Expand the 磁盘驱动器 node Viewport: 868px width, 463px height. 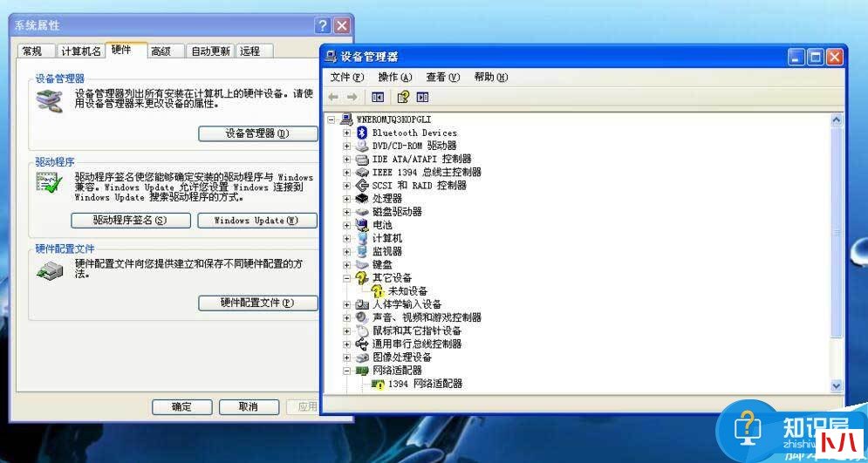click(346, 212)
